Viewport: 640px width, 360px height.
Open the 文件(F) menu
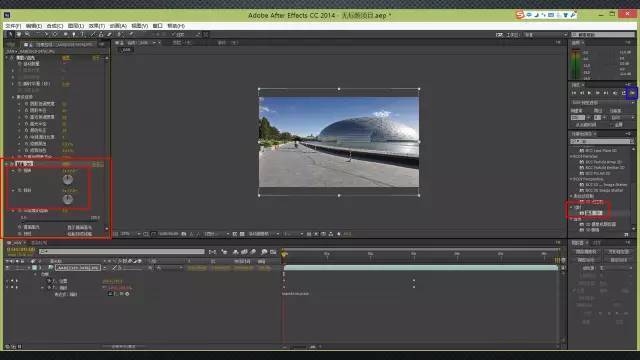(x=13, y=26)
